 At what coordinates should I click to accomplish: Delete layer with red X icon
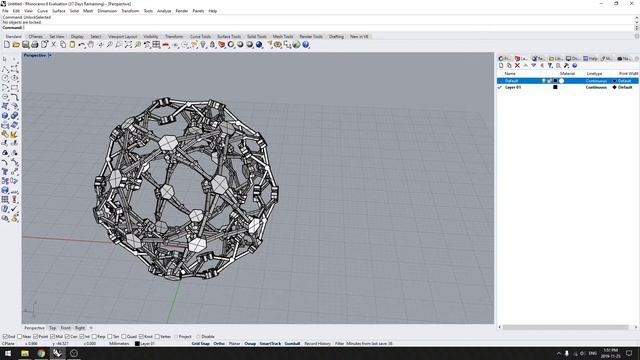517,66
